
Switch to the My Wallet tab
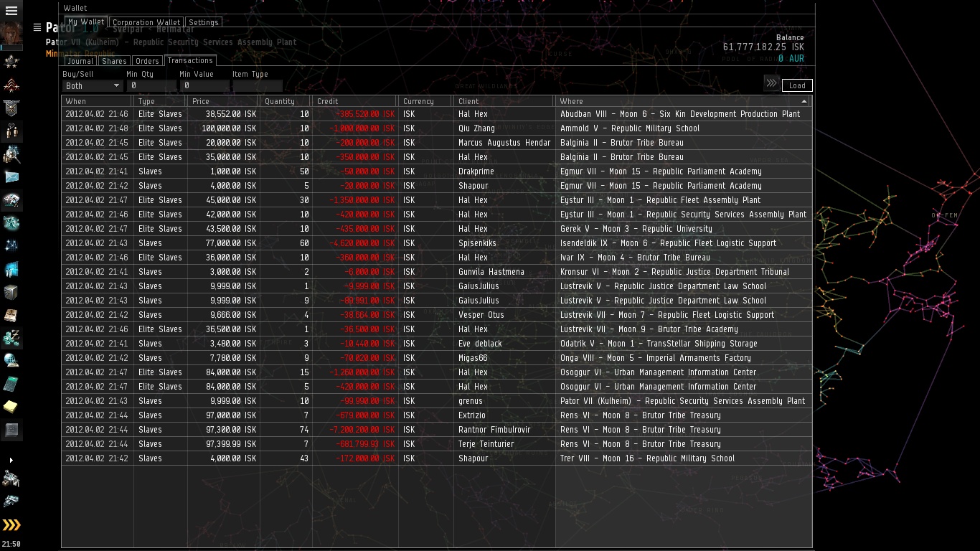click(x=86, y=22)
